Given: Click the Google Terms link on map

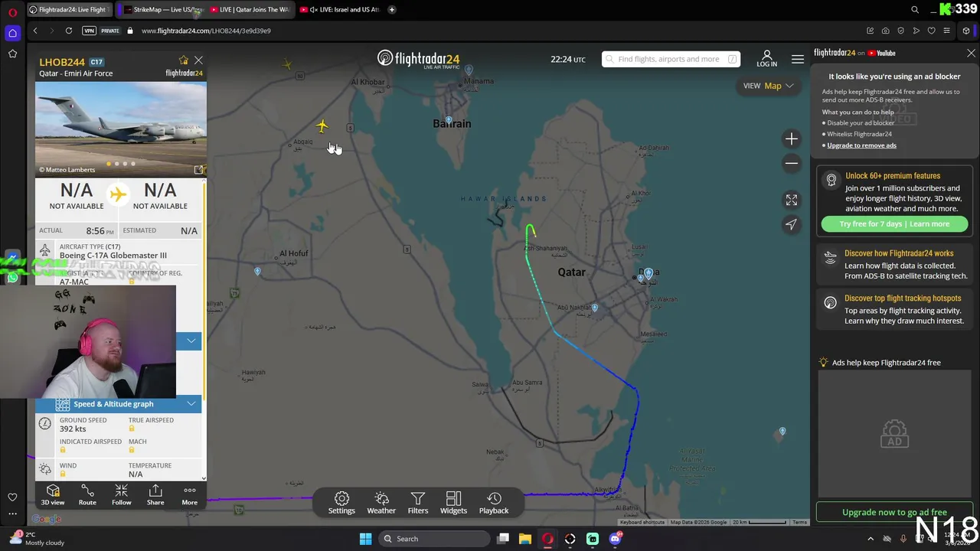Looking at the screenshot, I should 799,523.
